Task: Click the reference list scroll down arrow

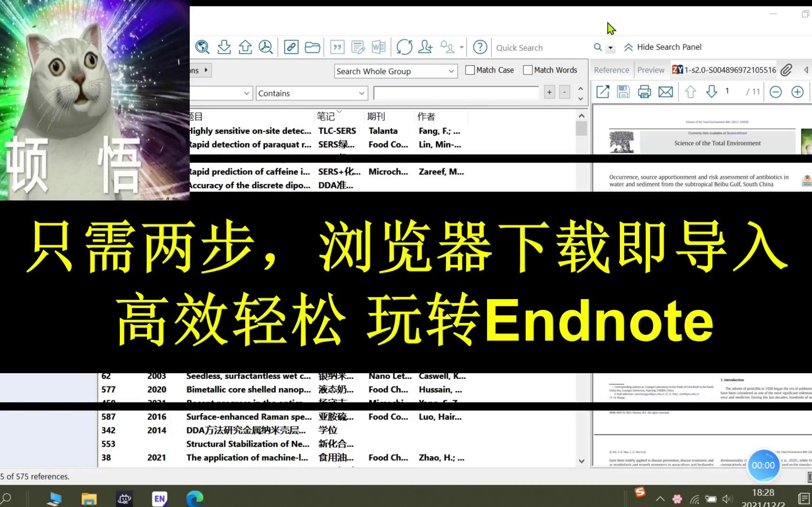Action: tap(581, 461)
